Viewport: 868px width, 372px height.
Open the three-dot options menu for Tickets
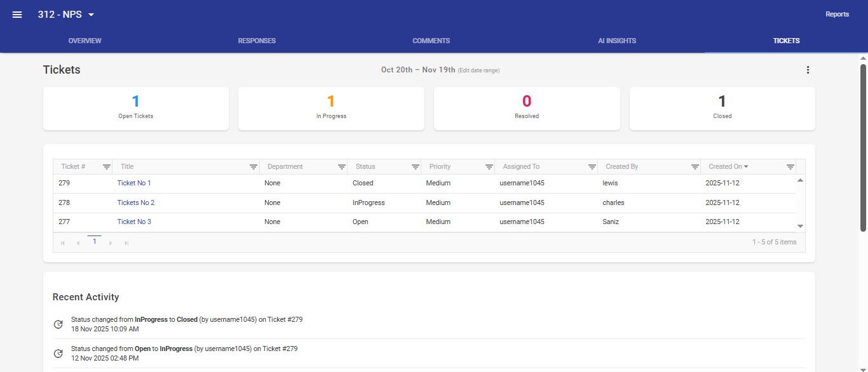808,70
